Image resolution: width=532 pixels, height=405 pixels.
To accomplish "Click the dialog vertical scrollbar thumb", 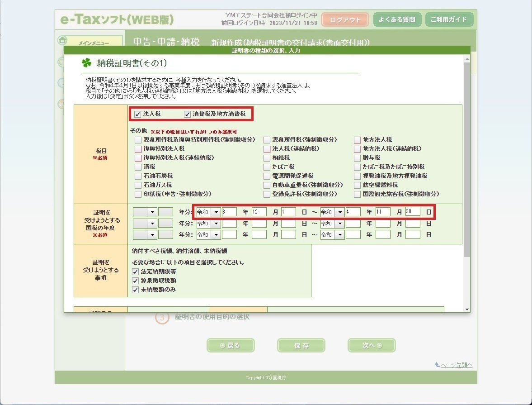I will 467,159.
